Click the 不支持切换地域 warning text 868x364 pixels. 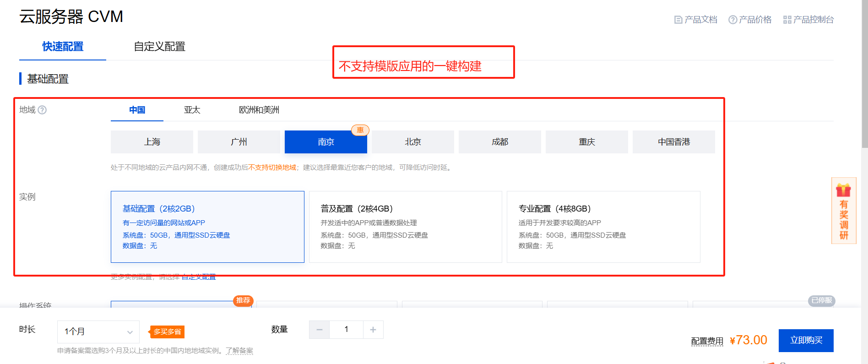(x=272, y=168)
